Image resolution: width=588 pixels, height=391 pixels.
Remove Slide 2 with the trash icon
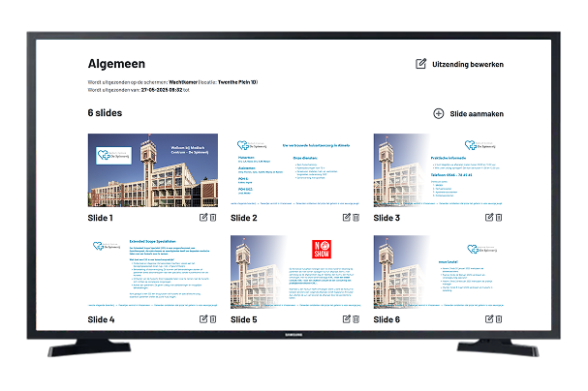[356, 219]
